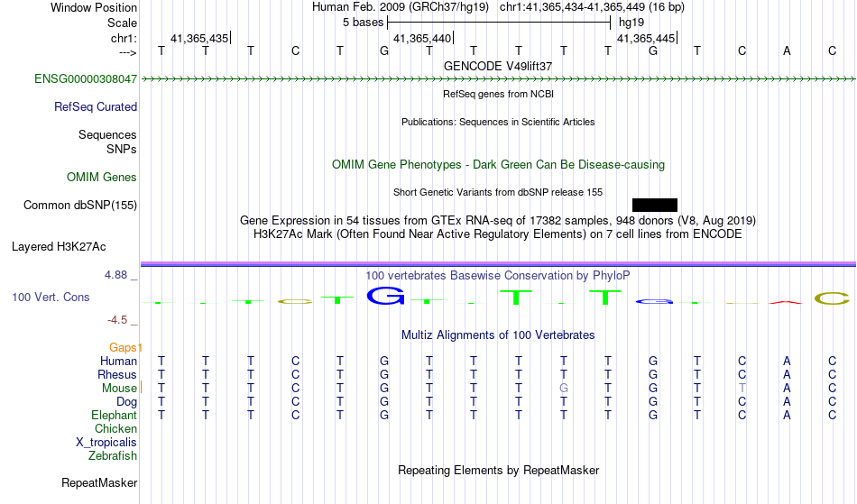Click the black dbSNP variant block
This screenshot has width=857, height=504.
655,206
